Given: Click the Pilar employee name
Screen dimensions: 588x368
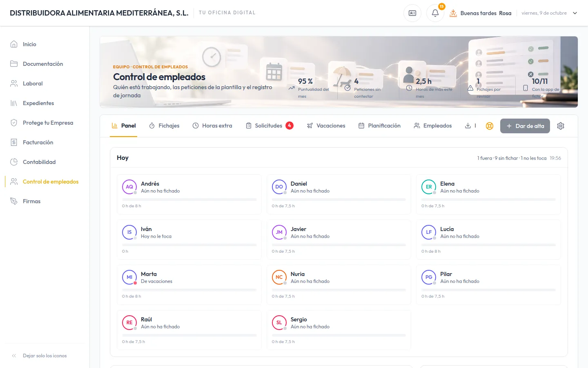Looking at the screenshot, I should (446, 274).
